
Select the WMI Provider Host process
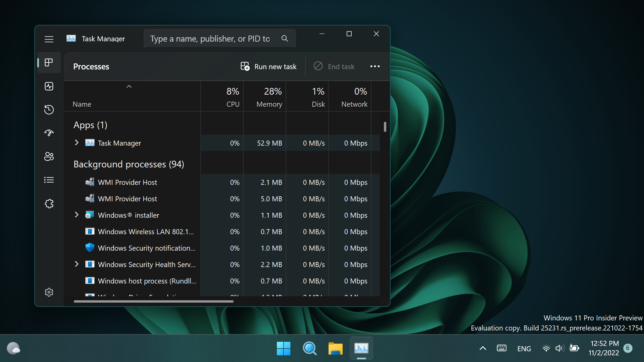pyautogui.click(x=127, y=182)
